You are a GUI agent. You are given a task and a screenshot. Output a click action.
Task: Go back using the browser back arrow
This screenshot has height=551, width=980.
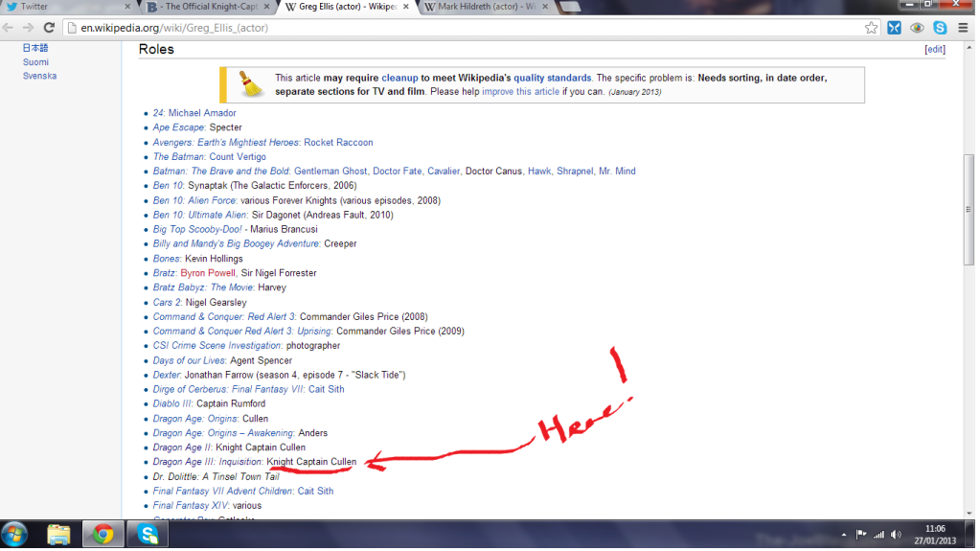(10, 28)
